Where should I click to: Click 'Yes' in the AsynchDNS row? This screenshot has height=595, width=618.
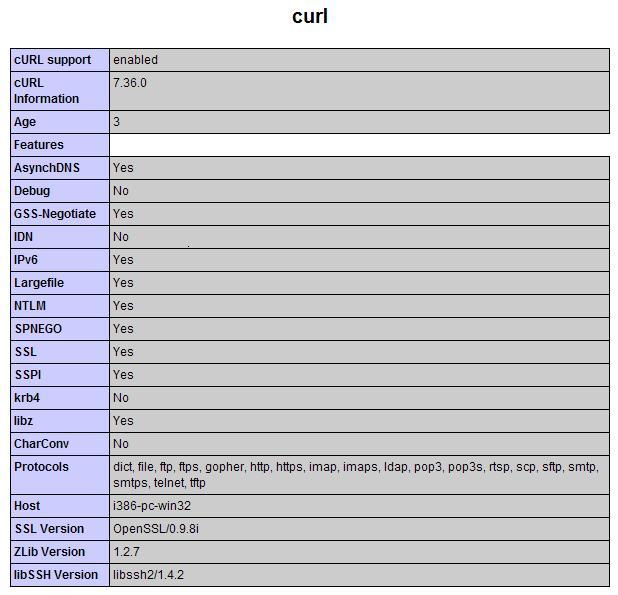click(123, 168)
